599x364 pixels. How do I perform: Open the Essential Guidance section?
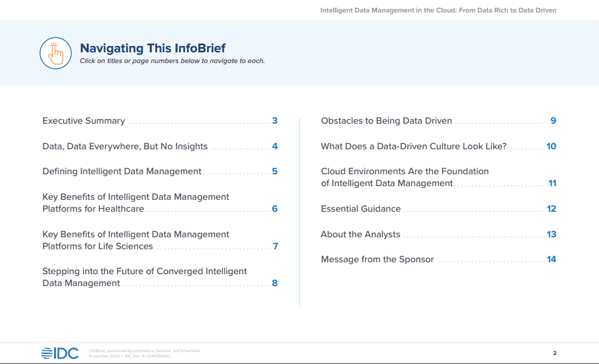(360, 209)
